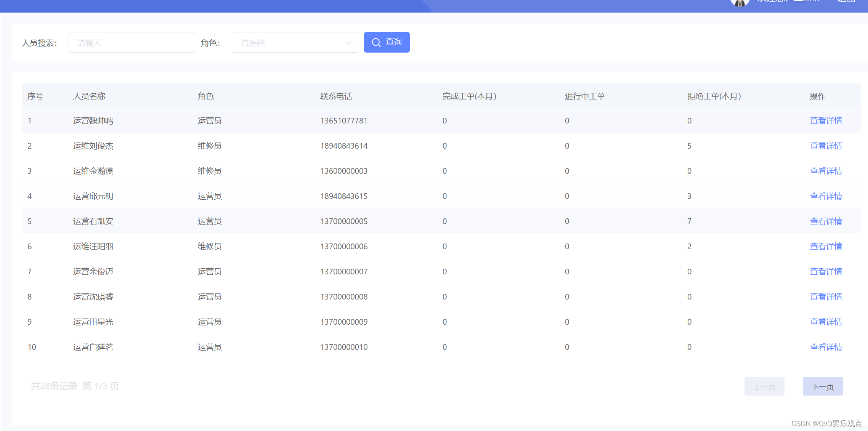The image size is (868, 431).
Task: Click the 人员名称 column header
Action: point(89,96)
